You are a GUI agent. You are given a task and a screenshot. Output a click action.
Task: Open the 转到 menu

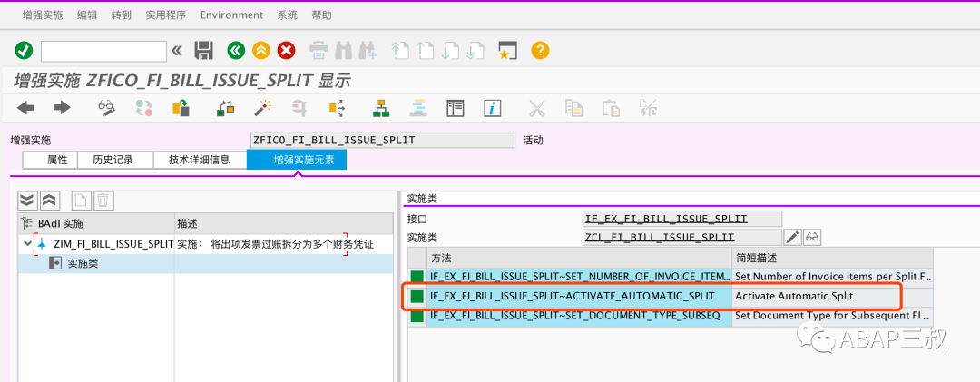tap(122, 15)
